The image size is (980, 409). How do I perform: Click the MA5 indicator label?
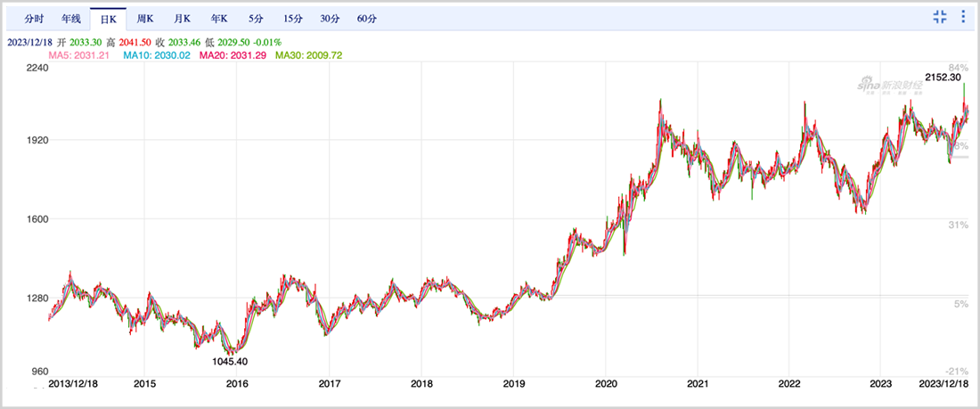80,55
